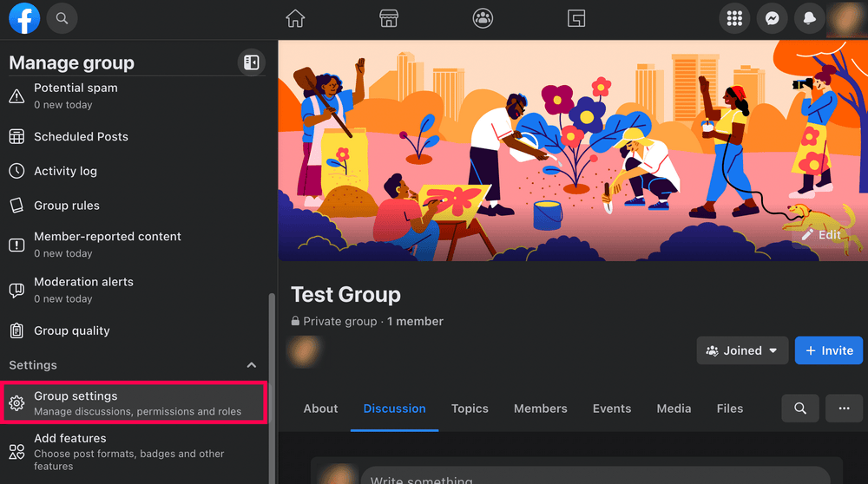868x484 pixels.
Task: Open the three-dots more options menu
Action: click(844, 409)
